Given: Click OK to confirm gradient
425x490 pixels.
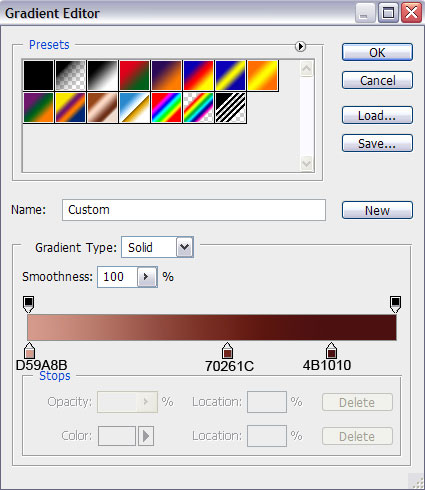Looking at the screenshot, I should point(377,52).
